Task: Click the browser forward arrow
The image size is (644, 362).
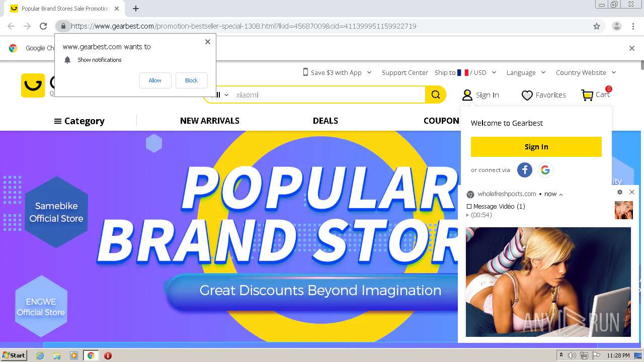Action: tap(27, 26)
